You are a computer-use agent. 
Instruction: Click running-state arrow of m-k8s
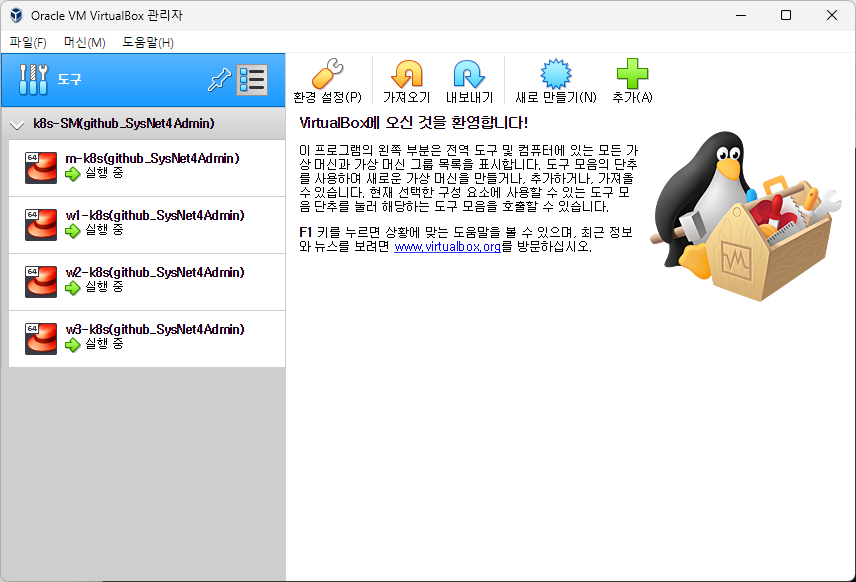pyautogui.click(x=73, y=174)
